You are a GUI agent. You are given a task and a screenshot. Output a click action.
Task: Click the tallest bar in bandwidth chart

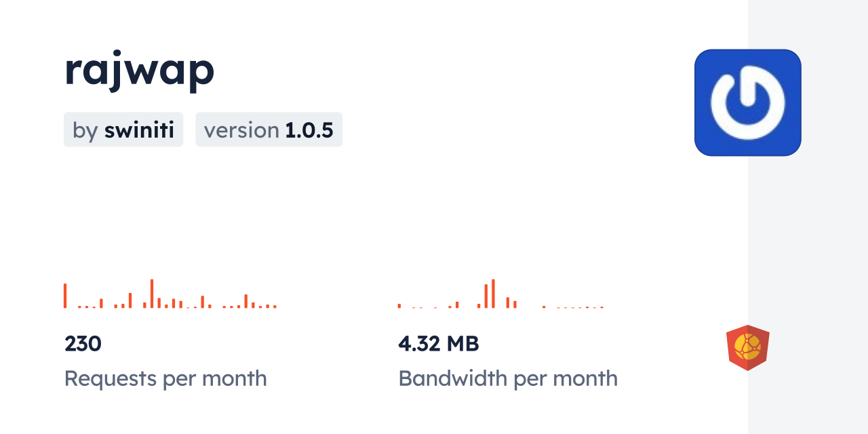(x=493, y=294)
